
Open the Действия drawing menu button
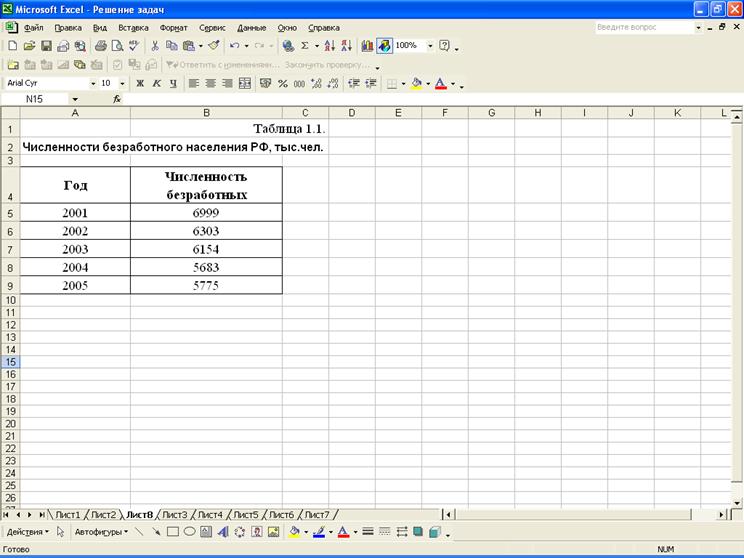[x=27, y=532]
